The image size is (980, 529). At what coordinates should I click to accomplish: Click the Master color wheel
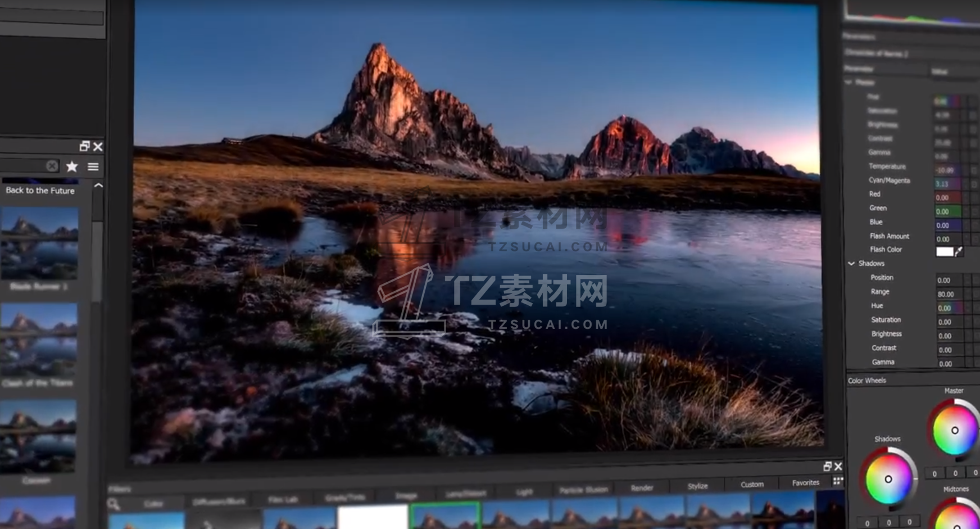[954, 430]
